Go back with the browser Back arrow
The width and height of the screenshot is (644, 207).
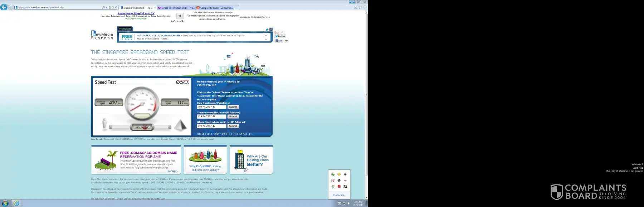pyautogui.click(x=4, y=7)
